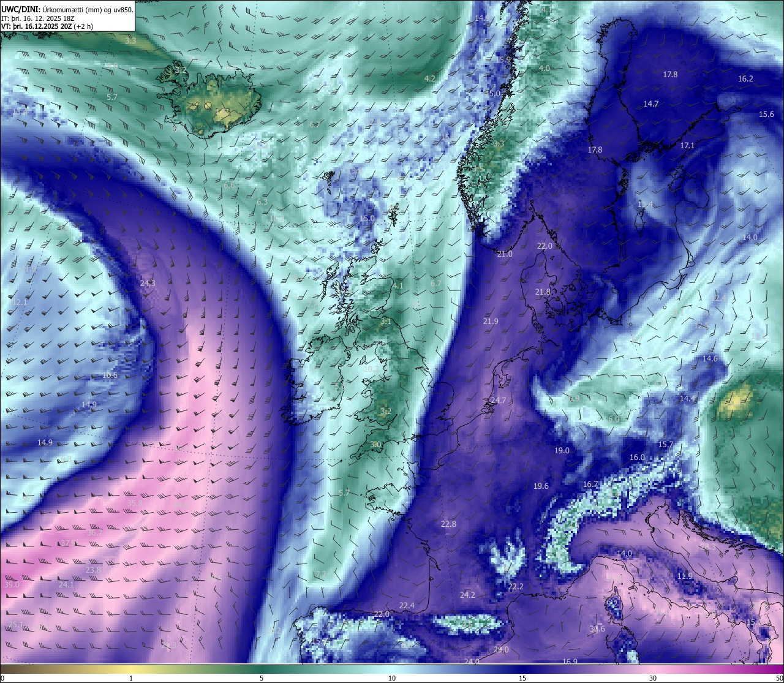Click the 3.1 value over Scotland
Image resolution: width=784 pixels, height=683 pixels.
386,321
